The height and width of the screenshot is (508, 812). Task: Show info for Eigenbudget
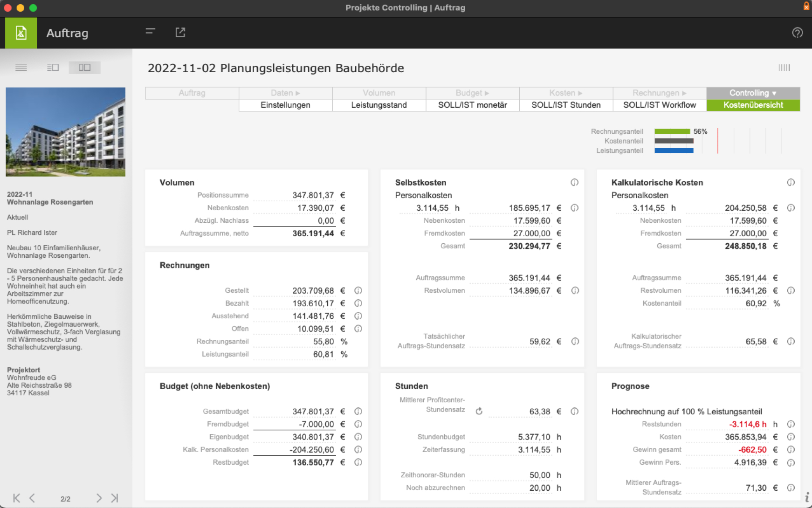pyautogui.click(x=358, y=437)
